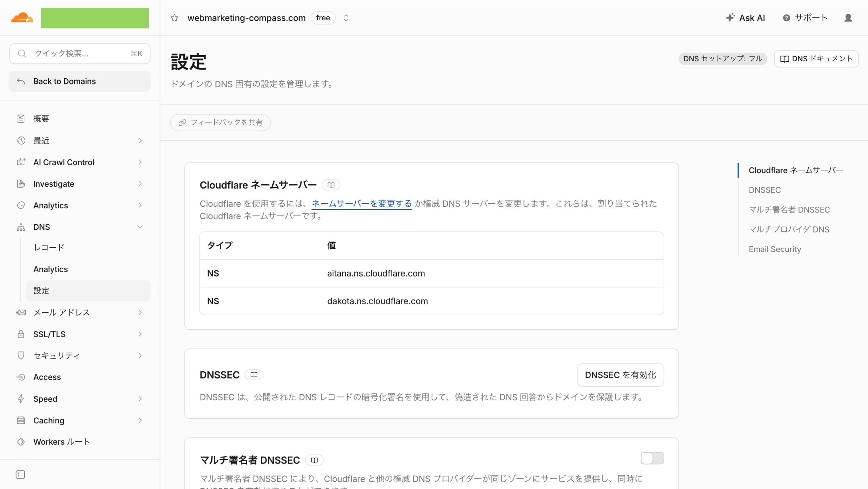Open DNS レコード submenu item
The width and height of the screenshot is (868, 489).
88,247
